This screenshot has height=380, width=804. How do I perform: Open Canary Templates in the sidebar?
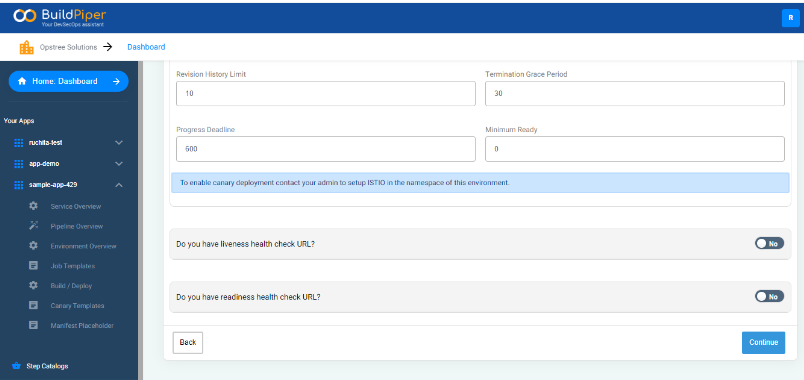(77, 306)
